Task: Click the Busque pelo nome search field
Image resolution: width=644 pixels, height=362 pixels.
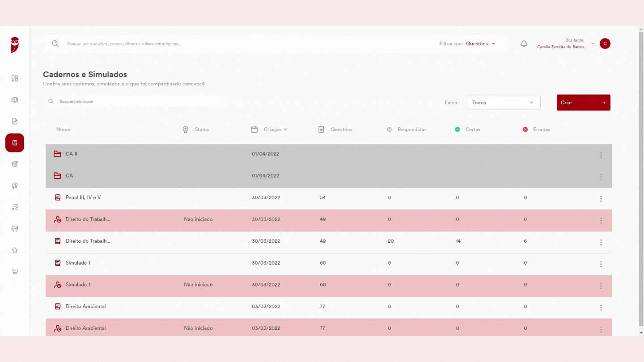Action: tap(135, 101)
